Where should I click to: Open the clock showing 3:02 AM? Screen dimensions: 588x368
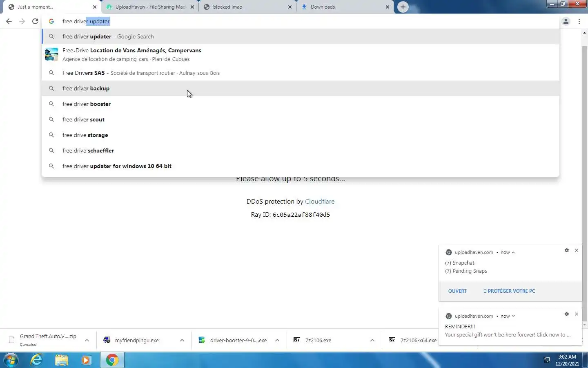(x=567, y=360)
